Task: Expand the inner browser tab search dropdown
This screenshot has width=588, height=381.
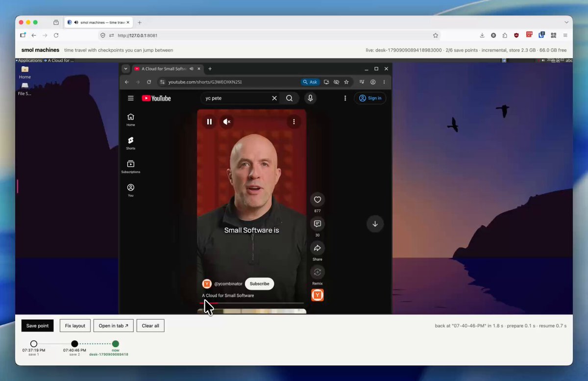Action: (x=125, y=69)
